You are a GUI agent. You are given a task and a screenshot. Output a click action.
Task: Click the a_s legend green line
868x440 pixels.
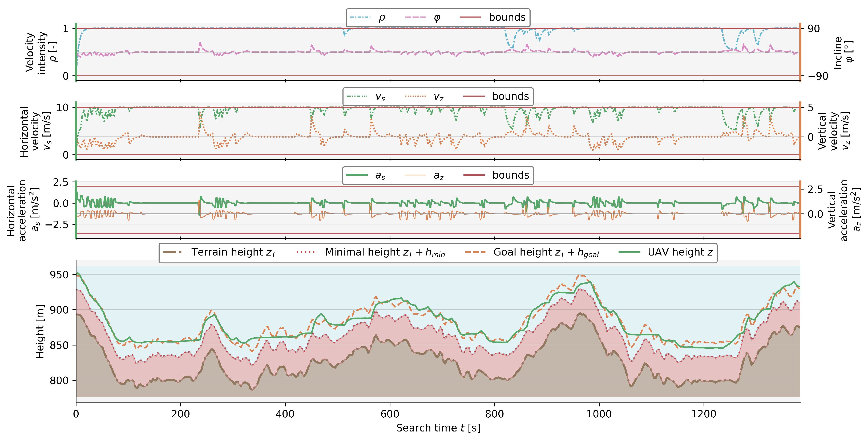pyautogui.click(x=357, y=175)
